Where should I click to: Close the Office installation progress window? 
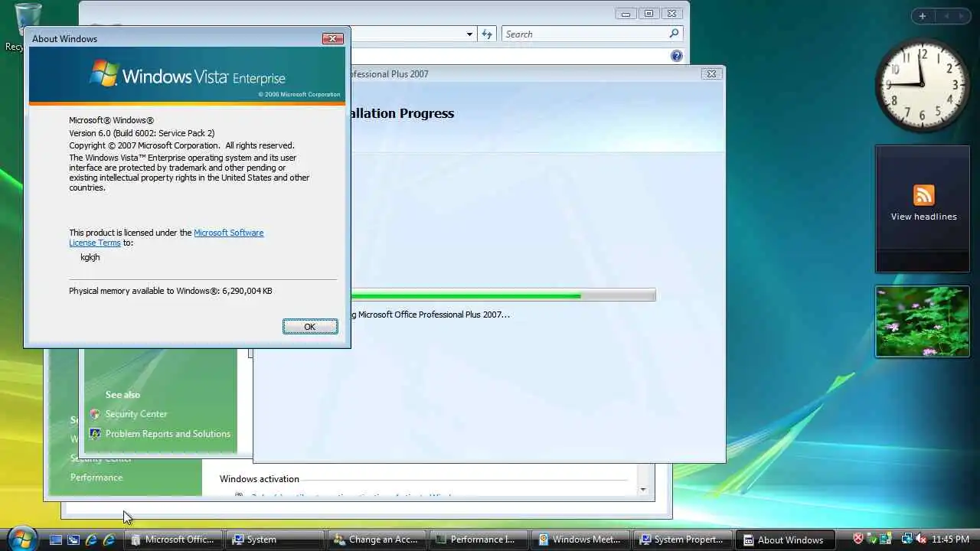(711, 74)
